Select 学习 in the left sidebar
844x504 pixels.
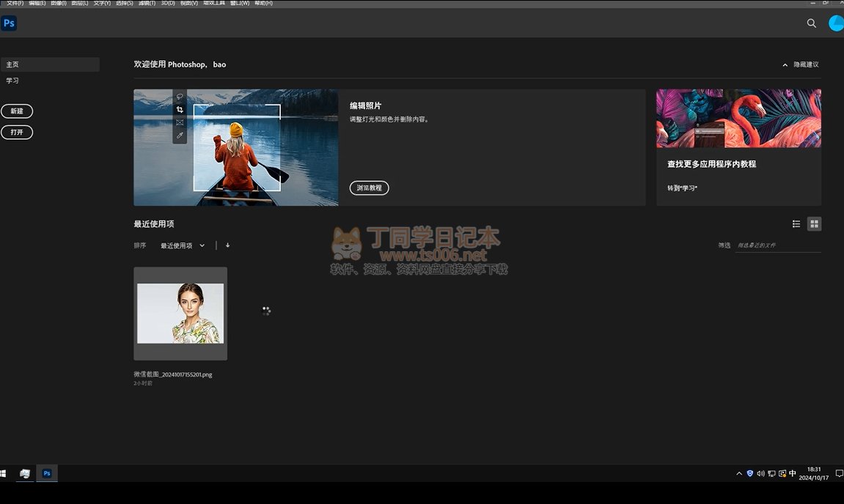coord(12,81)
